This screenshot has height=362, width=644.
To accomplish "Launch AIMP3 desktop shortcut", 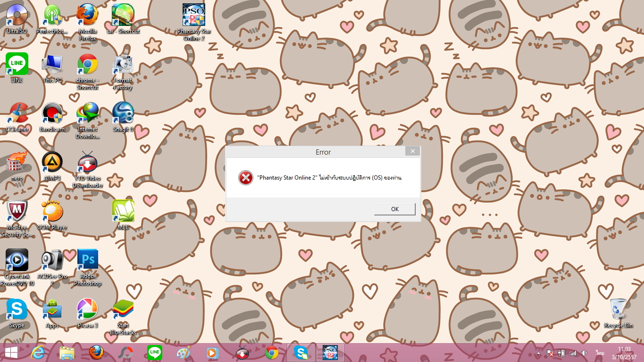I will [52, 166].
